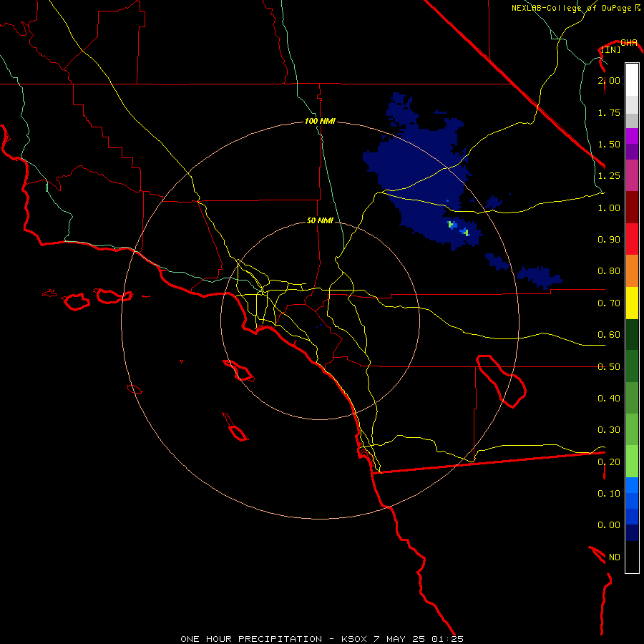644x644 pixels.
Task: Click the 01:25 timestamp
Action: click(x=448, y=639)
